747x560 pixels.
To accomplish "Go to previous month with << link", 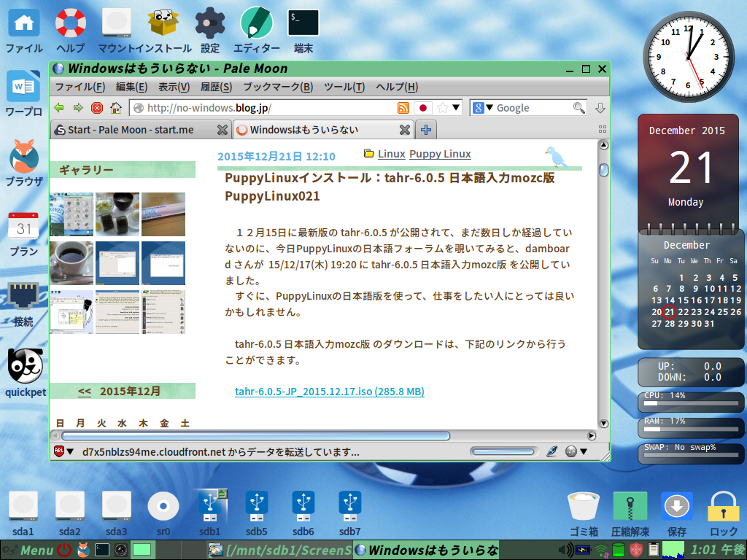I will pyautogui.click(x=85, y=392).
